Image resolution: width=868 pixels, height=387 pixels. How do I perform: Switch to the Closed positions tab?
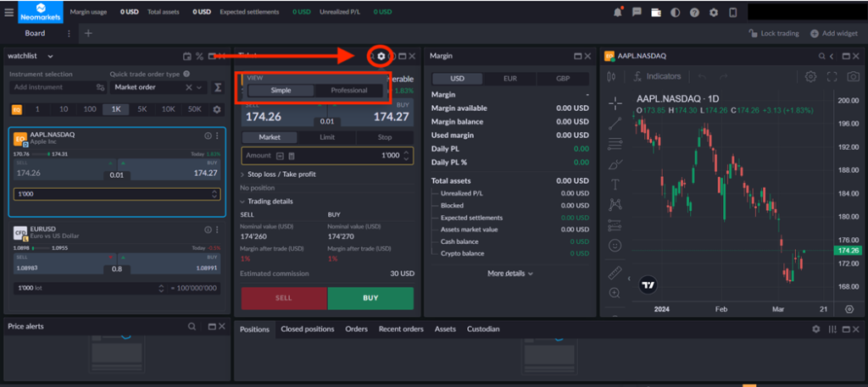pos(307,329)
